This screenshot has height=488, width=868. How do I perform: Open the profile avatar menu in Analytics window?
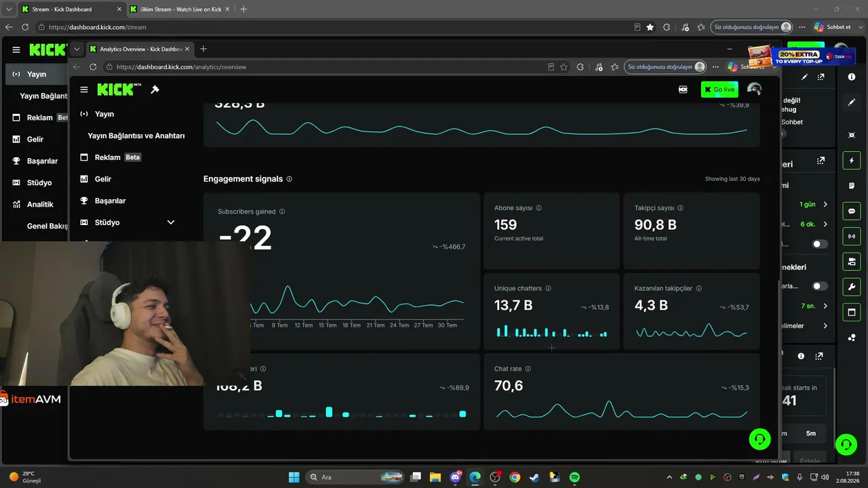754,89
